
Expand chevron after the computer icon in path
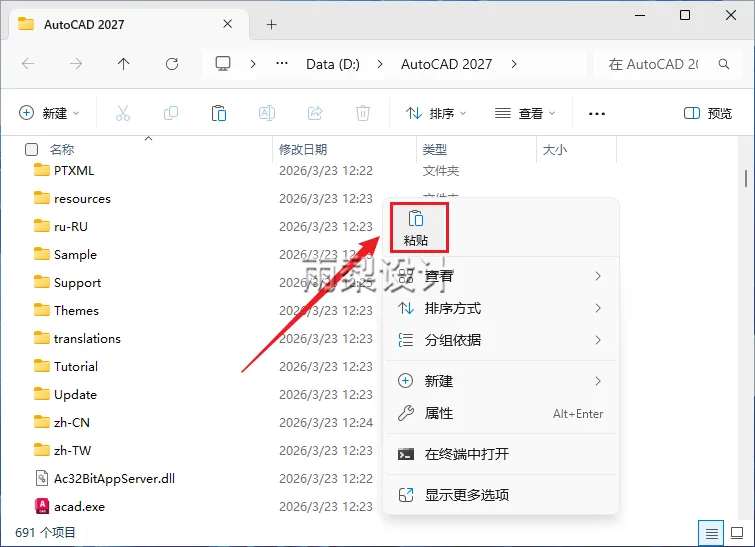253,64
